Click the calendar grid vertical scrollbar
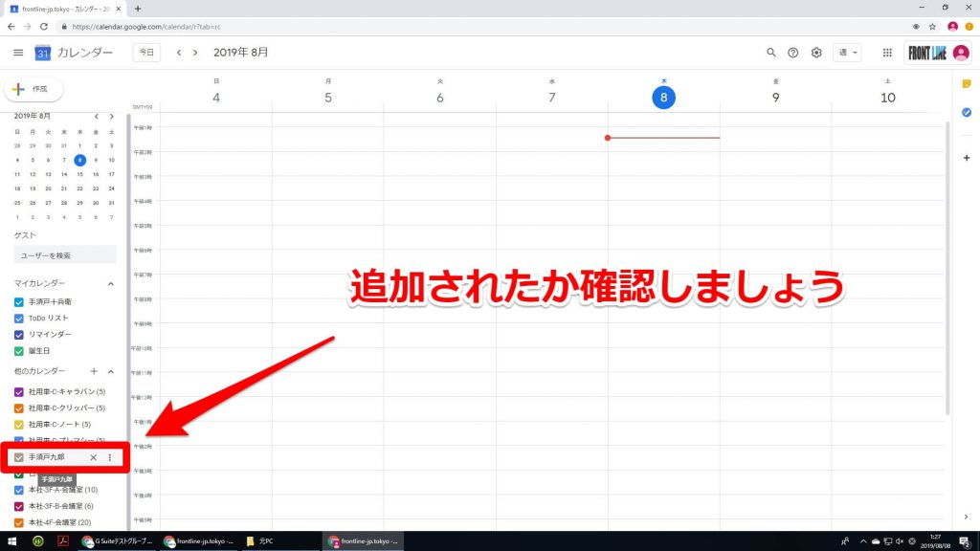Image resolution: width=980 pixels, height=551 pixels. tap(947, 269)
